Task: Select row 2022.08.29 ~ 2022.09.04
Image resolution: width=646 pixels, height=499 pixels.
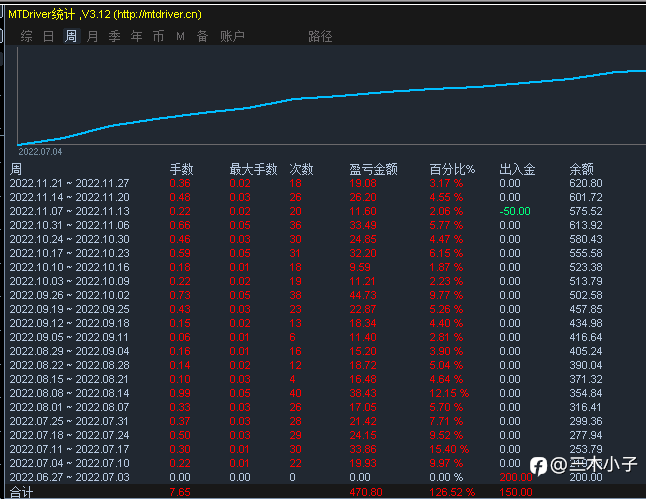Action: click(306, 351)
